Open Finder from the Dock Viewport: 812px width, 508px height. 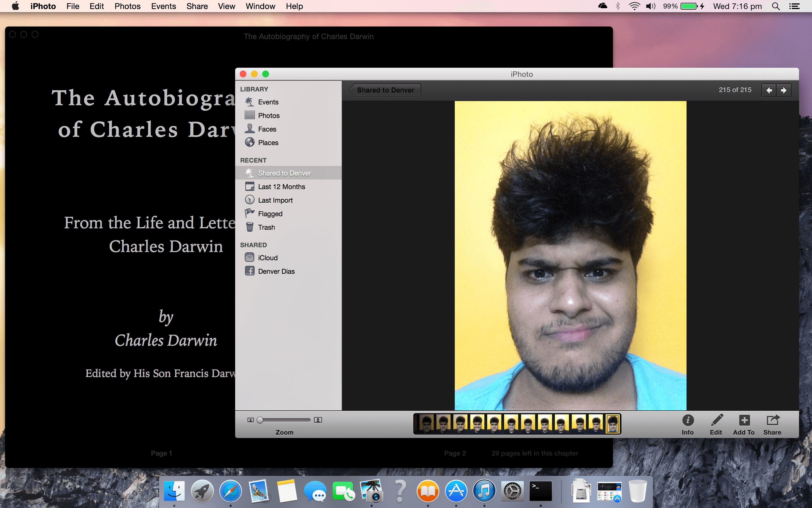click(174, 491)
